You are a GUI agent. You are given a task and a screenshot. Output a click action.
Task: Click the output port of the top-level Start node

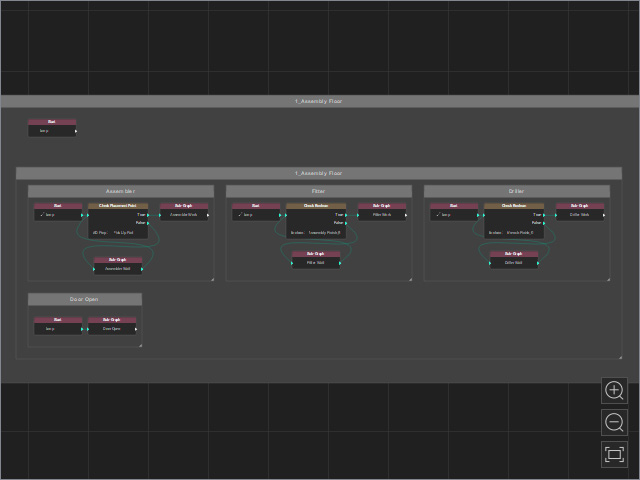click(x=76, y=131)
